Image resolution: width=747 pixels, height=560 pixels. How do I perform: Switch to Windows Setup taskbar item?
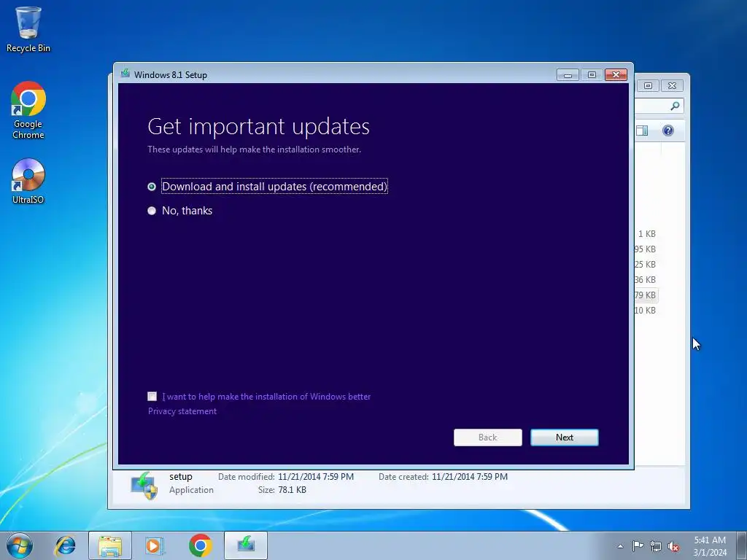[x=246, y=545]
